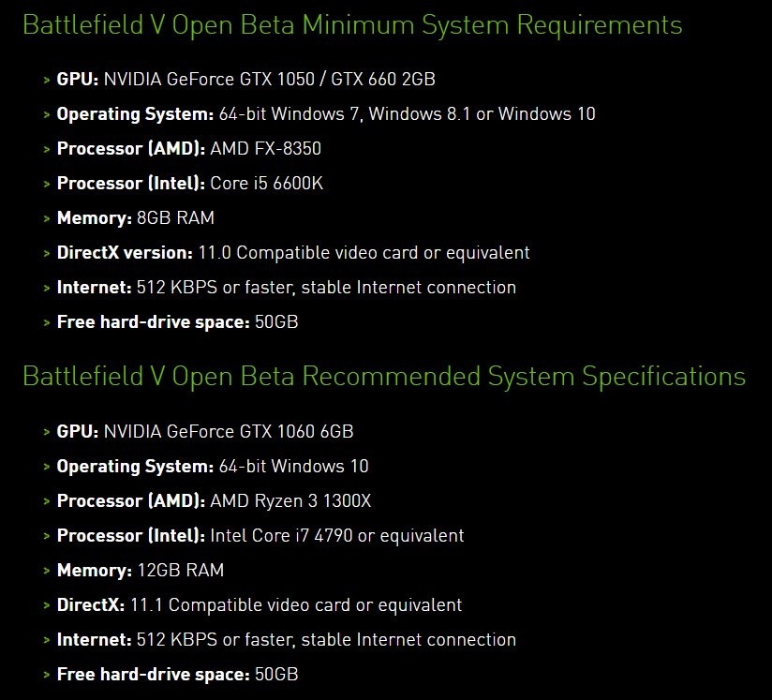
Task: Click the "GPU:" label beside GTX 1060 6GB
Action: 78,432
